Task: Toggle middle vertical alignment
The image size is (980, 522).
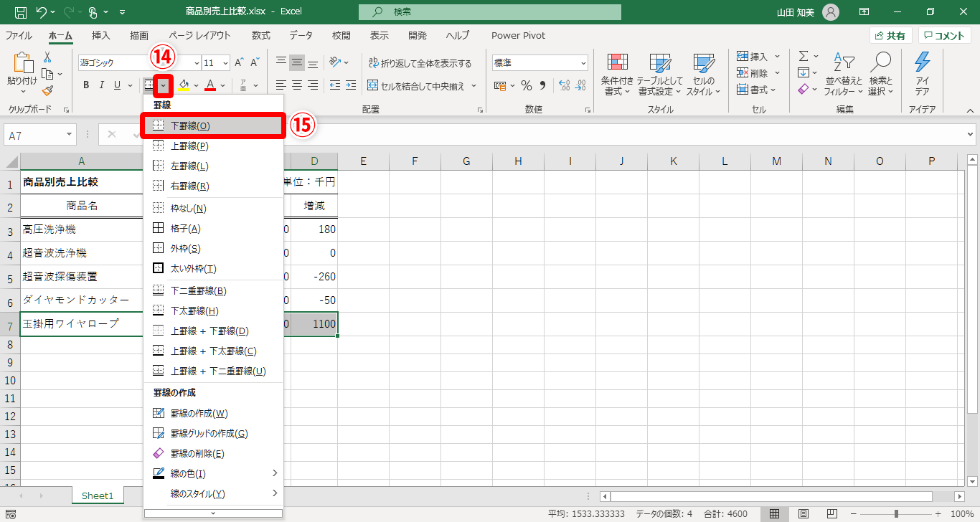Action: click(297, 62)
